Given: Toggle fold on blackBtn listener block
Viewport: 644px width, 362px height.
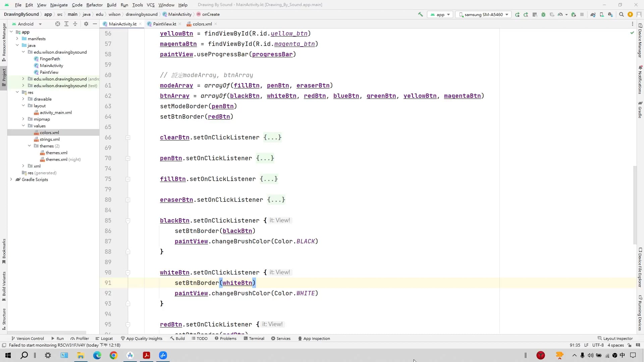Looking at the screenshot, I should [x=128, y=221].
